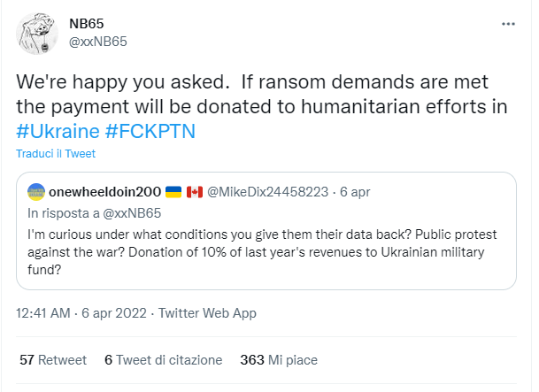
Task: Click the 12:41 AM · 6 apr 2022 timestamp
Action: click(82, 313)
